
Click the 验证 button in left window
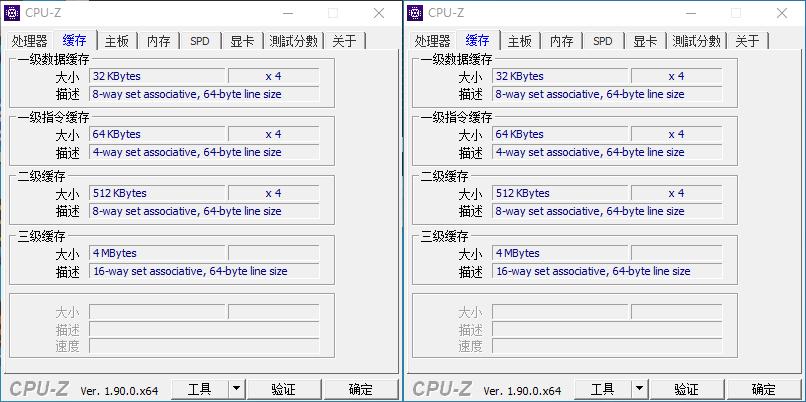284,390
